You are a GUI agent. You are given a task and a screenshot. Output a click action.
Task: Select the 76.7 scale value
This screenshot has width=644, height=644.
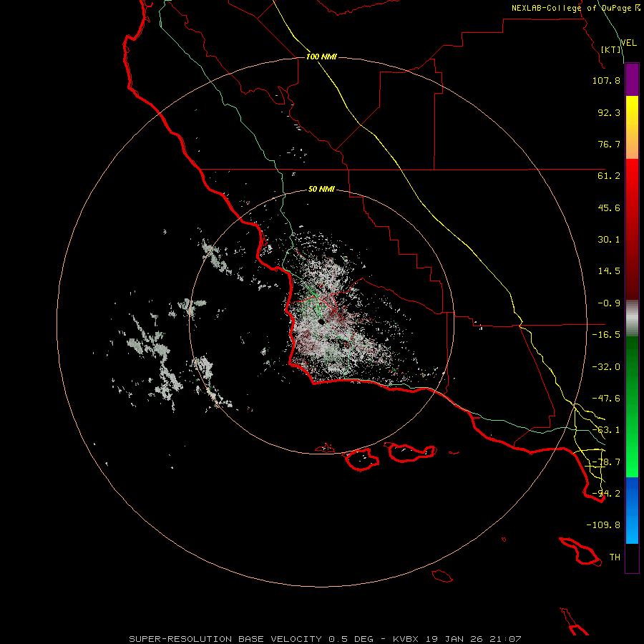pyautogui.click(x=609, y=144)
